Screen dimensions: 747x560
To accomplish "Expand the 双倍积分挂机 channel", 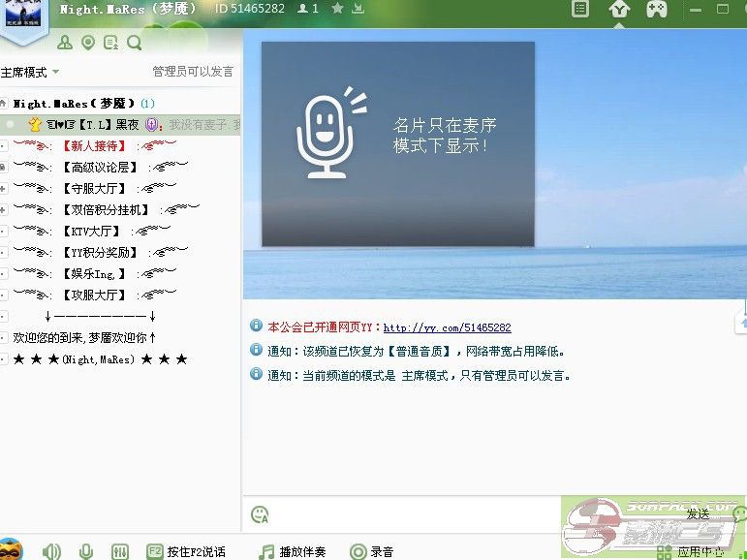I will (4, 209).
